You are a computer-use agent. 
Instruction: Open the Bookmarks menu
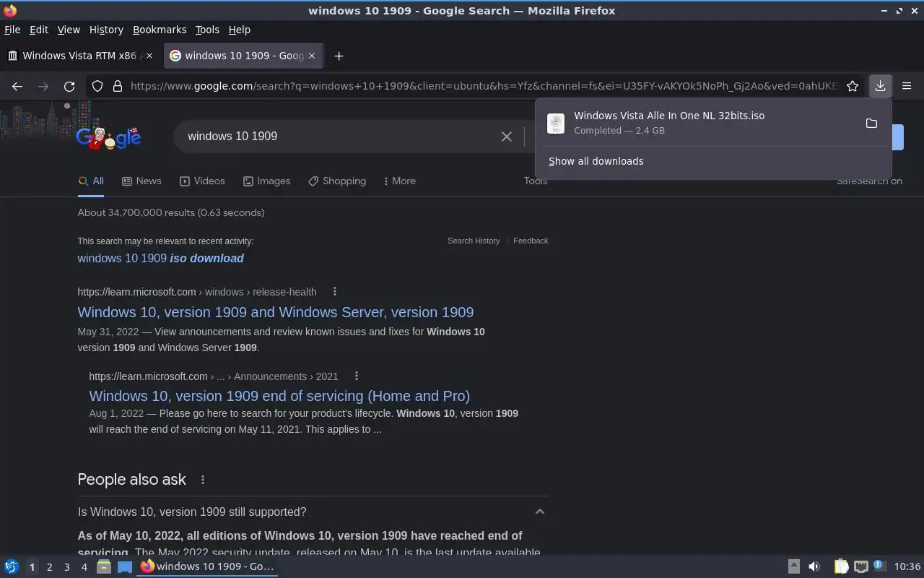pyautogui.click(x=160, y=30)
